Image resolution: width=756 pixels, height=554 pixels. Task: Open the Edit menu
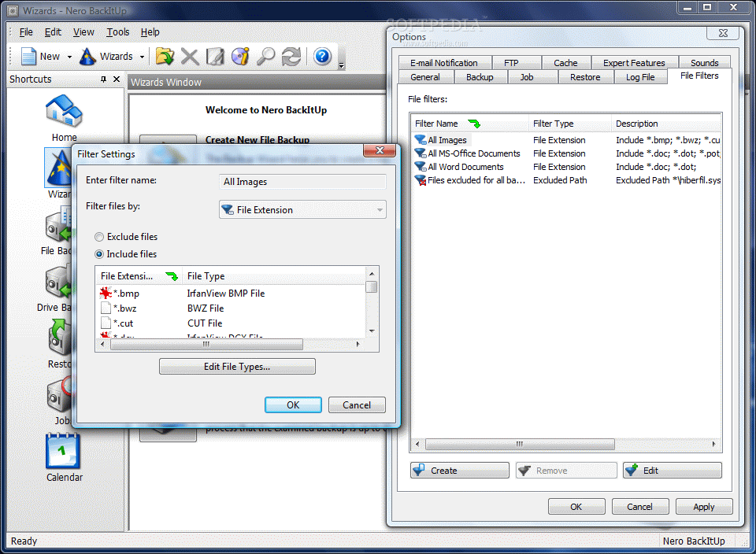pyautogui.click(x=53, y=31)
